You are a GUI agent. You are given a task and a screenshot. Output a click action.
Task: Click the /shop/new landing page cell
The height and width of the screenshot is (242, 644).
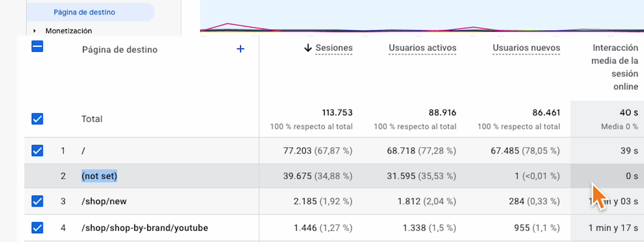[104, 201]
